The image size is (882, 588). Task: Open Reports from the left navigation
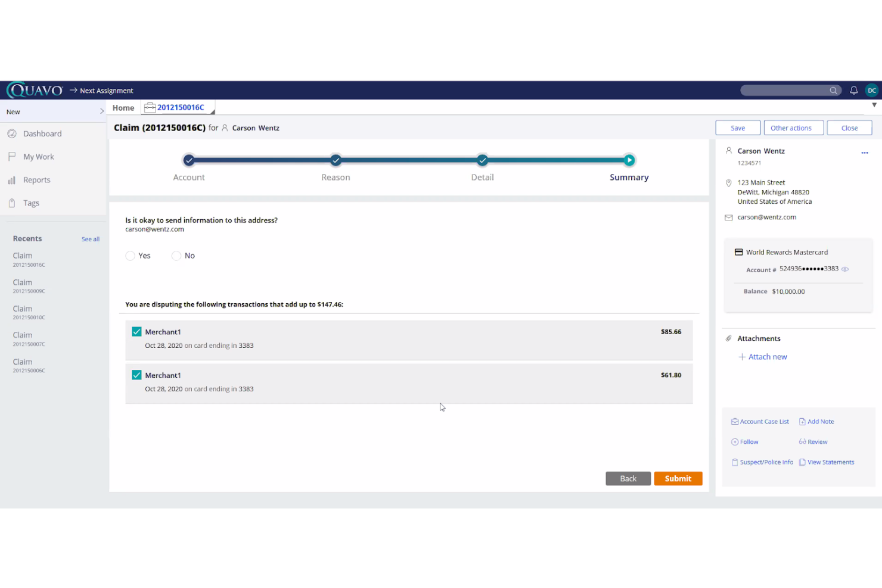click(x=36, y=179)
